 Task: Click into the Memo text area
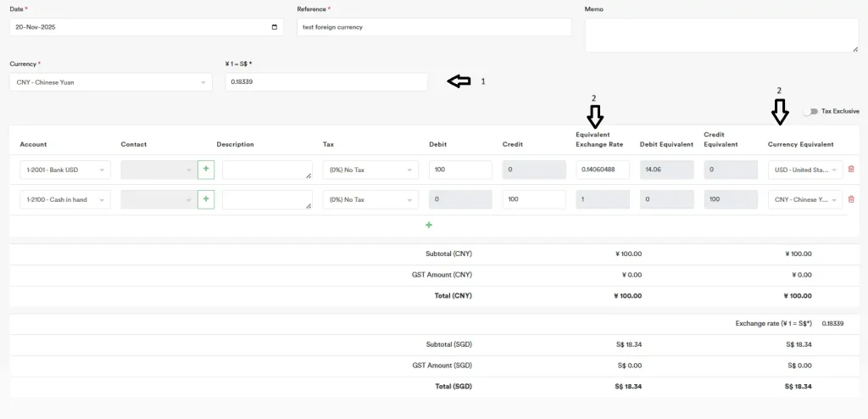721,35
